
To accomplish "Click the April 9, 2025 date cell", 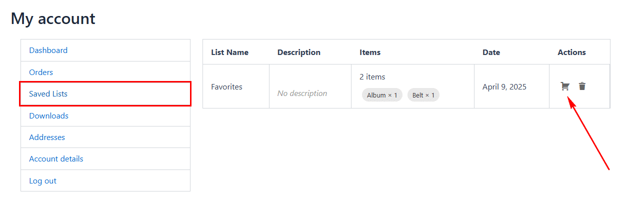I will click(504, 87).
